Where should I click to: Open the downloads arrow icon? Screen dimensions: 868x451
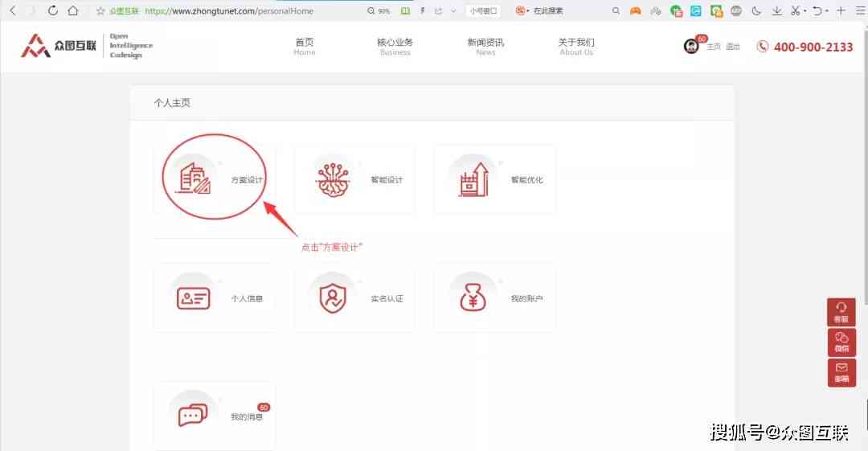tap(776, 11)
